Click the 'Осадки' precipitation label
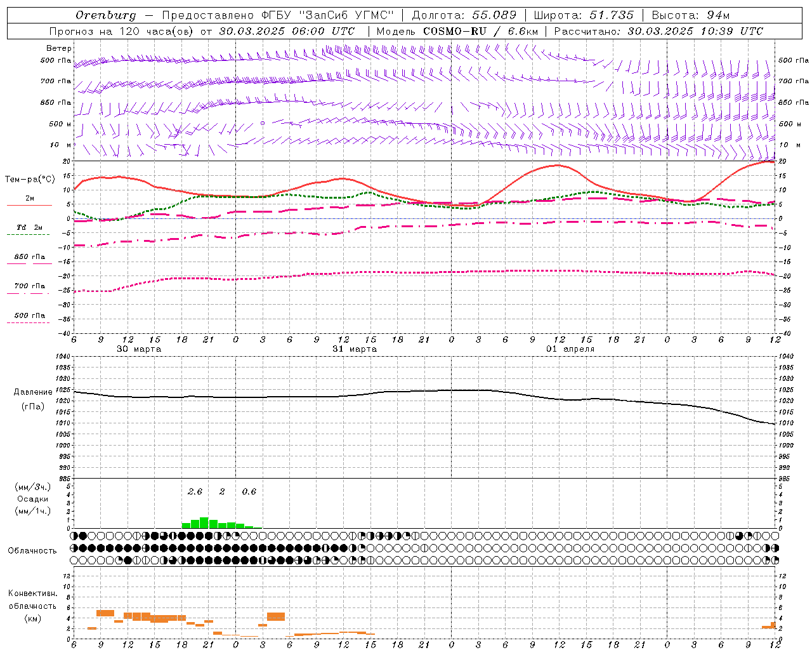This screenshot has width=812, height=650. [x=32, y=499]
